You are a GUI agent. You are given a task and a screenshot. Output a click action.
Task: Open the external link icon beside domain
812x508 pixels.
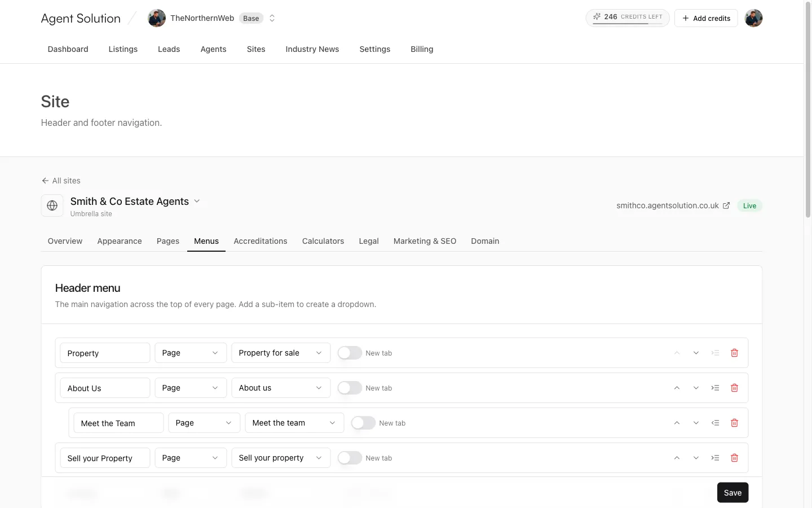(x=726, y=205)
